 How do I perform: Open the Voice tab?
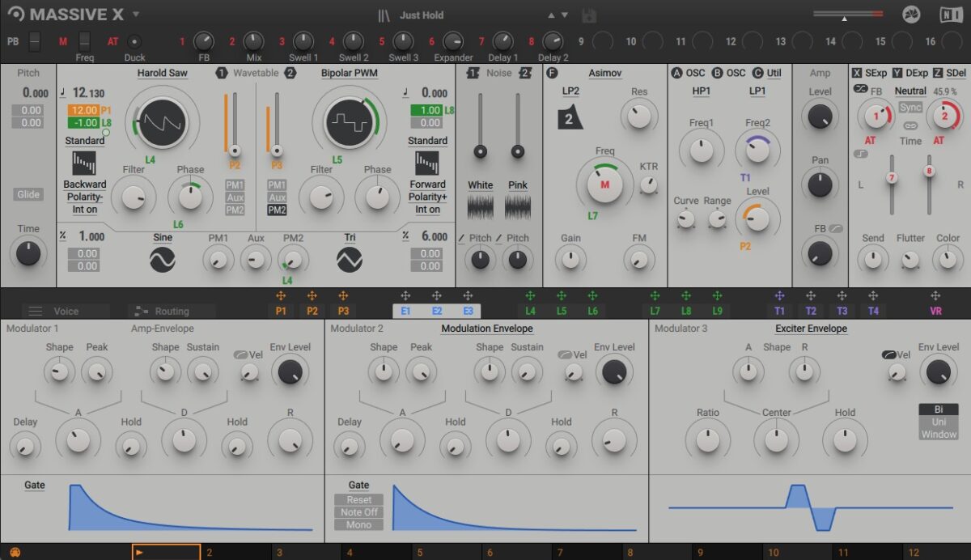[66, 311]
